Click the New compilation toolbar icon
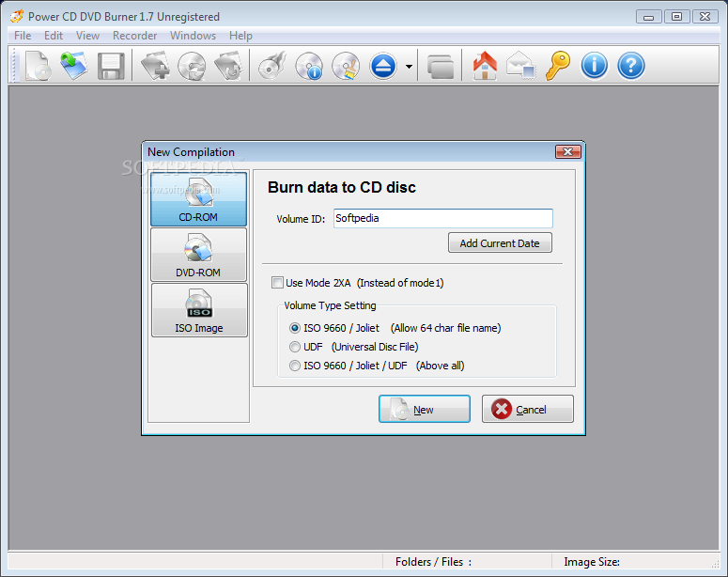728x577 pixels. point(38,66)
